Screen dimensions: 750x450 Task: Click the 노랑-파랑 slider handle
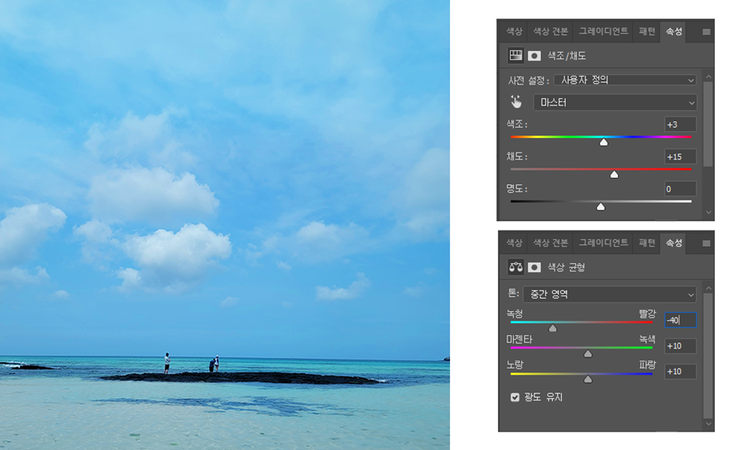pos(588,379)
